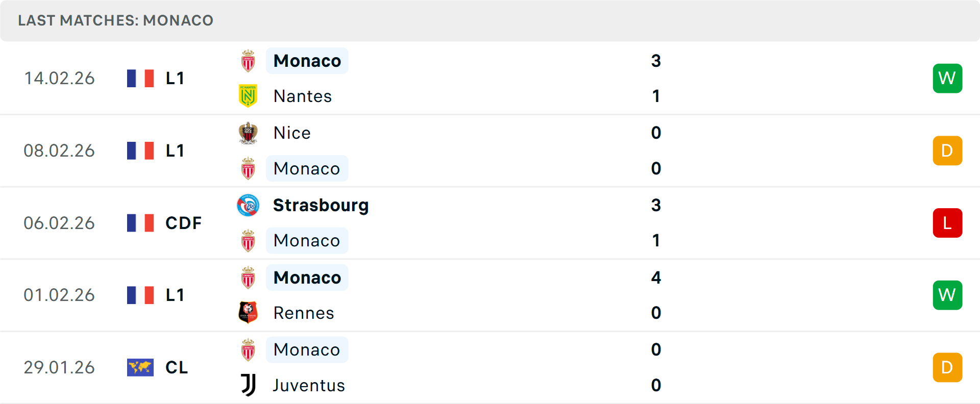Select the Champions League flag icon
Image resolution: width=980 pixels, height=404 pixels.
point(140,367)
